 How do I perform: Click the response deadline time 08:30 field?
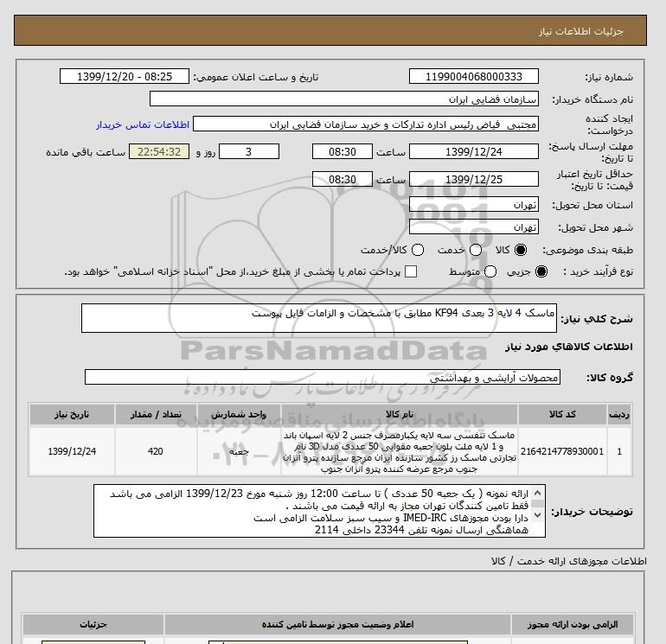(x=343, y=151)
